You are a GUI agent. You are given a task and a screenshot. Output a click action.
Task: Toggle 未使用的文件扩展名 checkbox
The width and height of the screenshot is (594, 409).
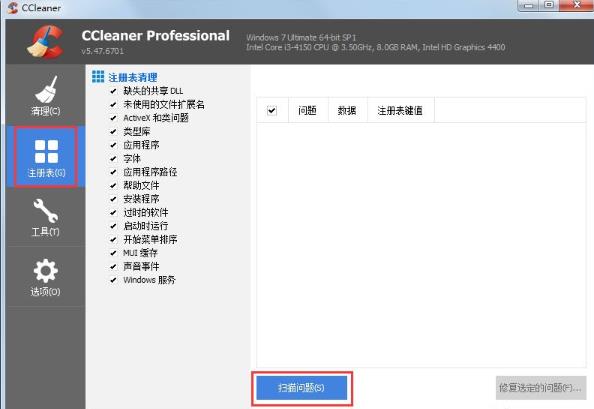point(113,105)
